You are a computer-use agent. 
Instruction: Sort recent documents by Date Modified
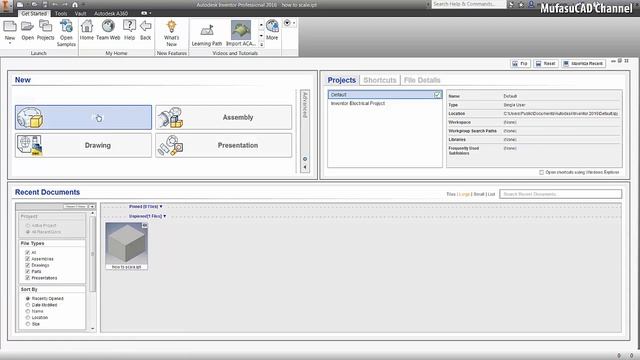[x=28, y=305]
